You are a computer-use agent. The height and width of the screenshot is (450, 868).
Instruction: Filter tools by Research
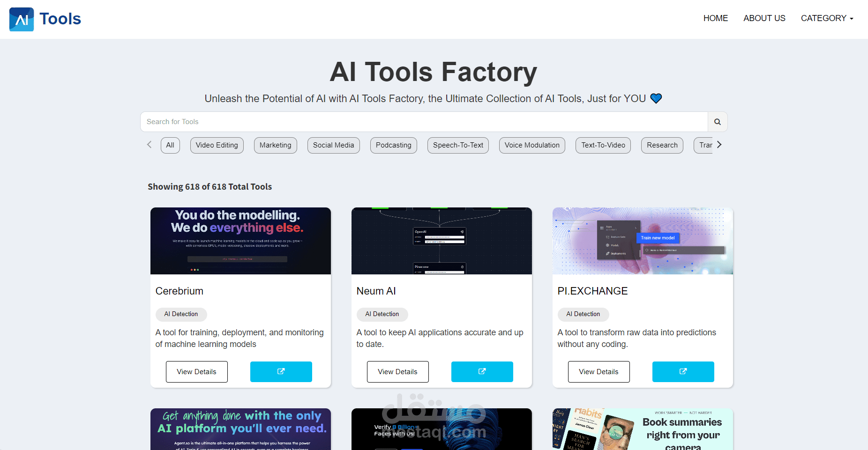[662, 145]
